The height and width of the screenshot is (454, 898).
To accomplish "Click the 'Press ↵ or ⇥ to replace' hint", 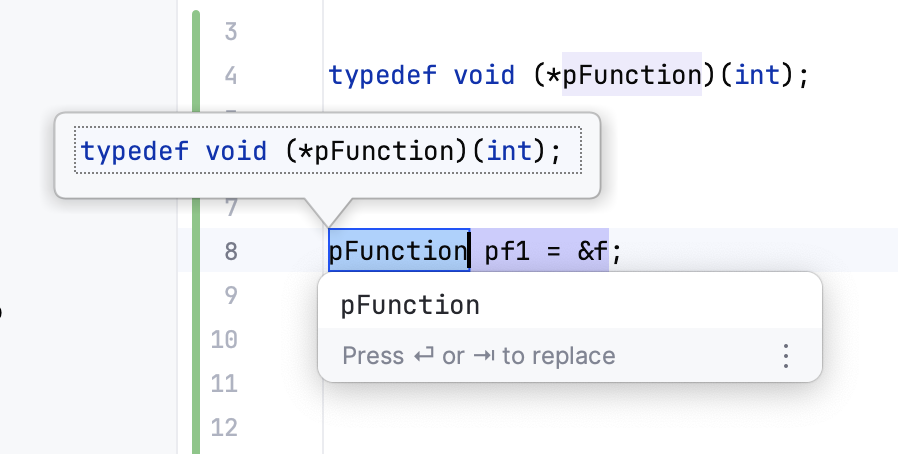I will (x=478, y=356).
